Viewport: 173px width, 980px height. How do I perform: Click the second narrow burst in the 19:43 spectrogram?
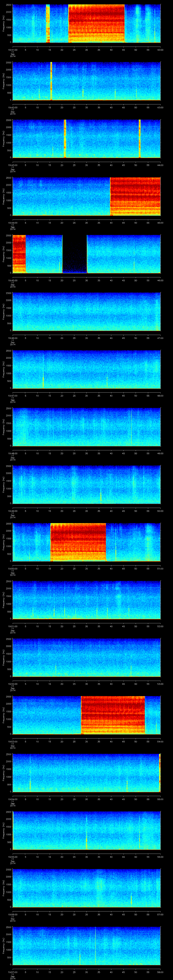click(140, 139)
